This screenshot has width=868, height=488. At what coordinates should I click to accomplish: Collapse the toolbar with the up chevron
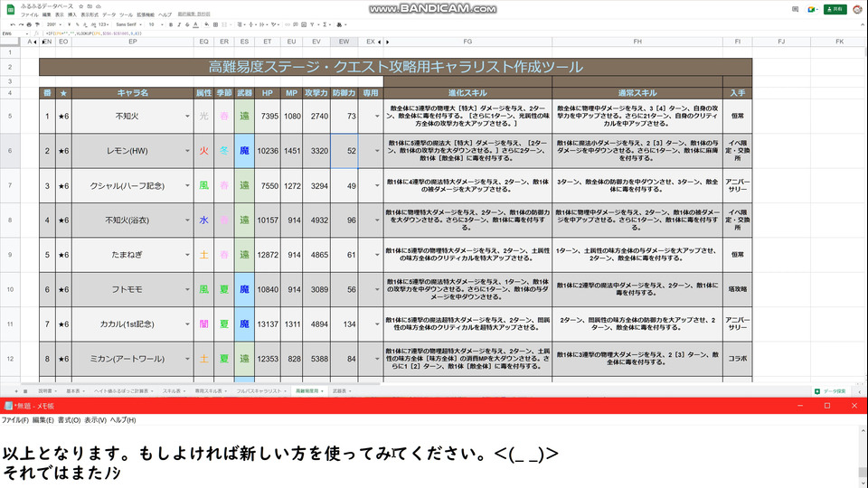click(862, 24)
